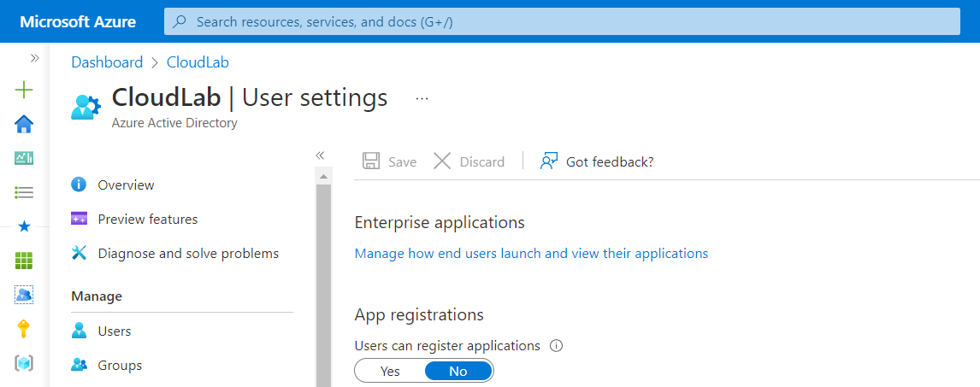This screenshot has width=980, height=387.
Task: Click the green Create a resource plus icon
Action: point(24,91)
